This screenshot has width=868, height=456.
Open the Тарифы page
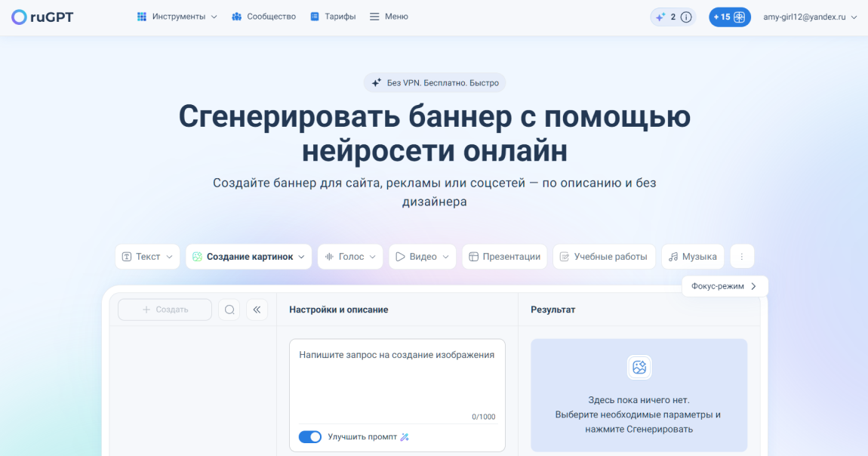[333, 17]
